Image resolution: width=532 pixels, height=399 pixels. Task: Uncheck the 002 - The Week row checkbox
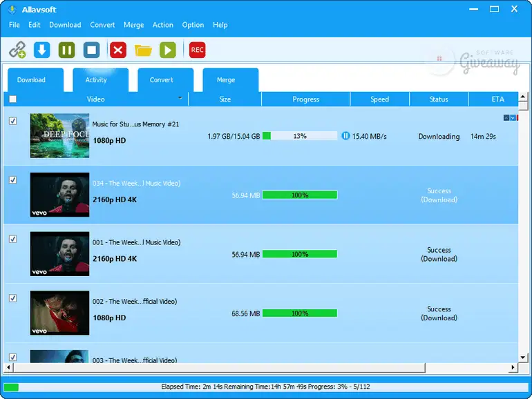click(13, 298)
